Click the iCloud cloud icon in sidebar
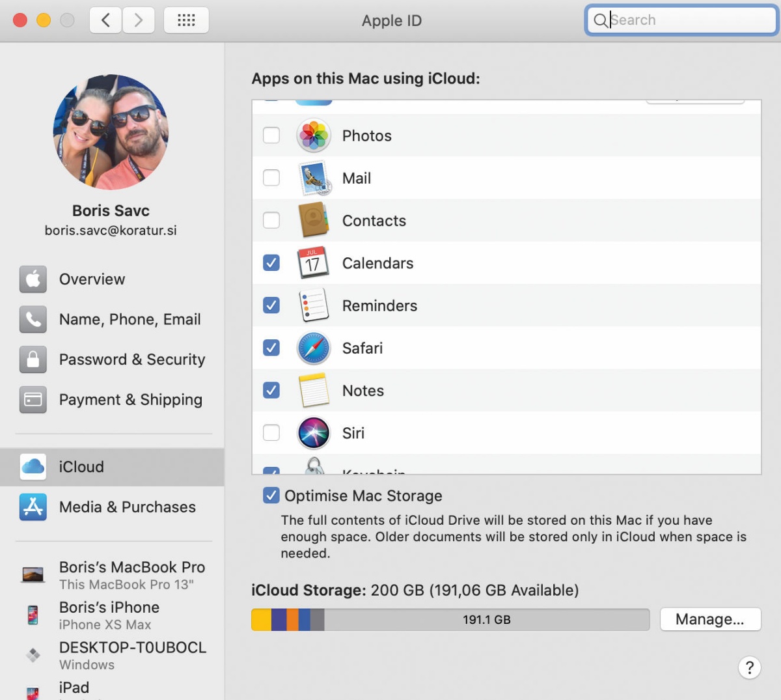 pos(33,467)
